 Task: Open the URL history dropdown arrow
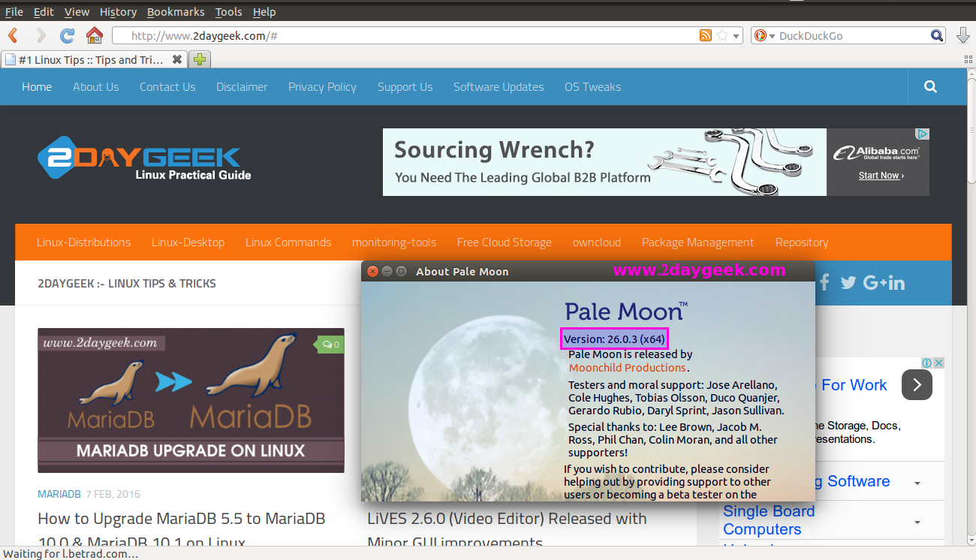[x=737, y=36]
